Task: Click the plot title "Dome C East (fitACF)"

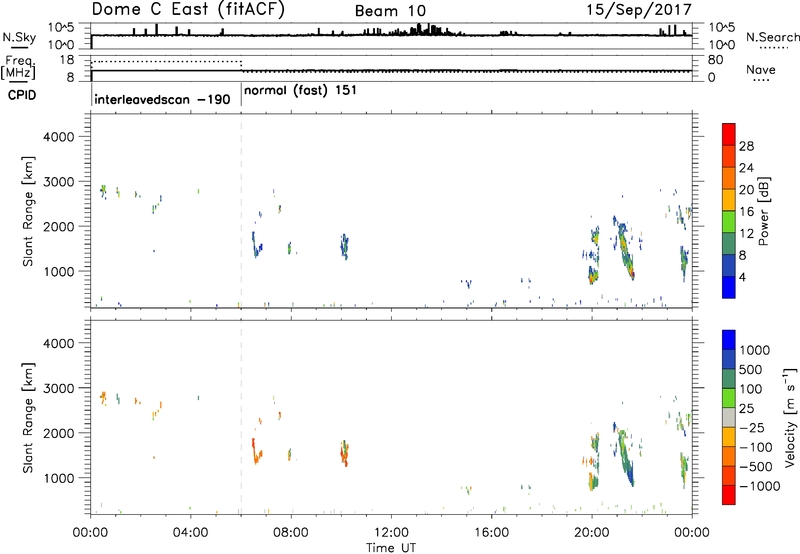Action: pos(188,9)
